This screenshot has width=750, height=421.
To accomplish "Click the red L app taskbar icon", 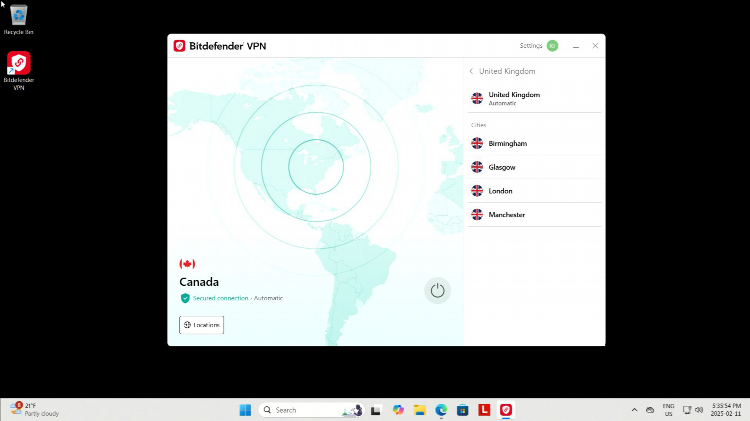I will coord(484,410).
